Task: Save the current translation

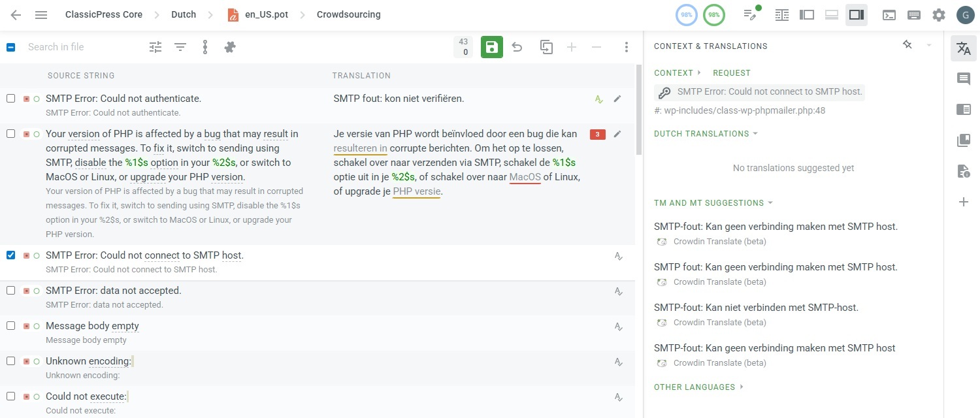Action: pos(491,46)
